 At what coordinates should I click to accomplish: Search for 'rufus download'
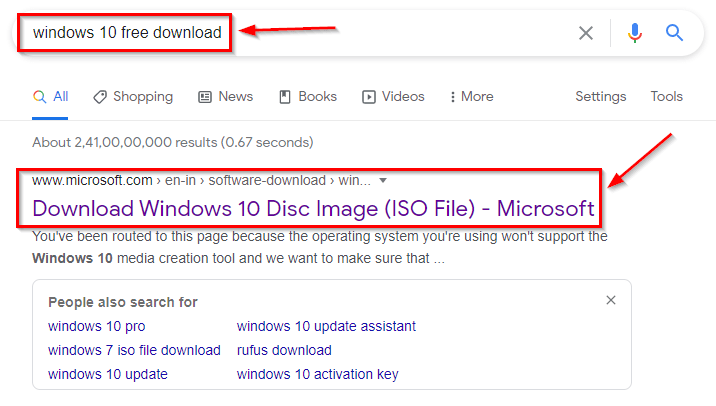click(x=284, y=350)
